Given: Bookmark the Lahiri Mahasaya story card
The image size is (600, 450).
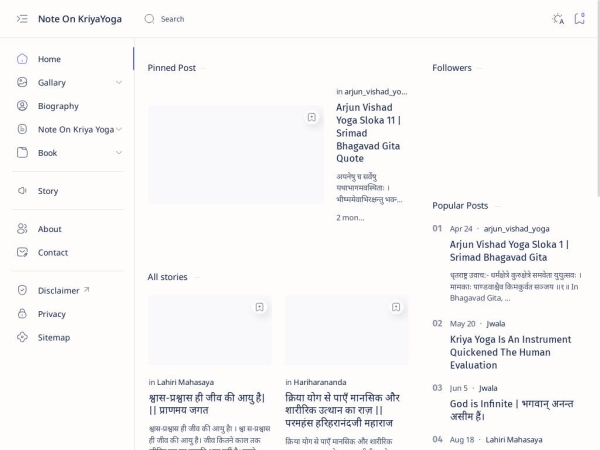Looking at the screenshot, I should pos(259,307).
